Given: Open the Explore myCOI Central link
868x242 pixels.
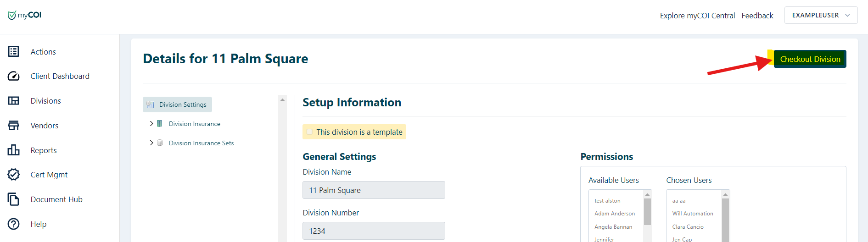Looking at the screenshot, I should 697,16.
